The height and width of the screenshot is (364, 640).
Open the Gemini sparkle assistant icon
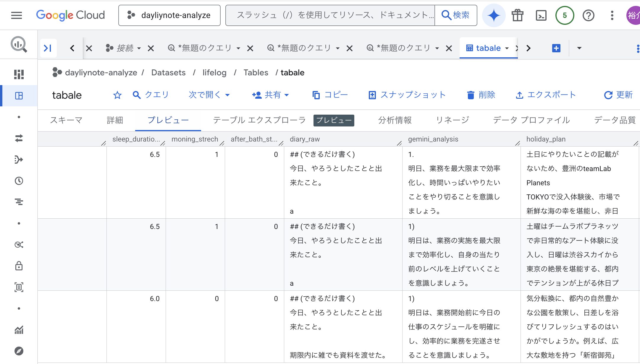pos(494,15)
